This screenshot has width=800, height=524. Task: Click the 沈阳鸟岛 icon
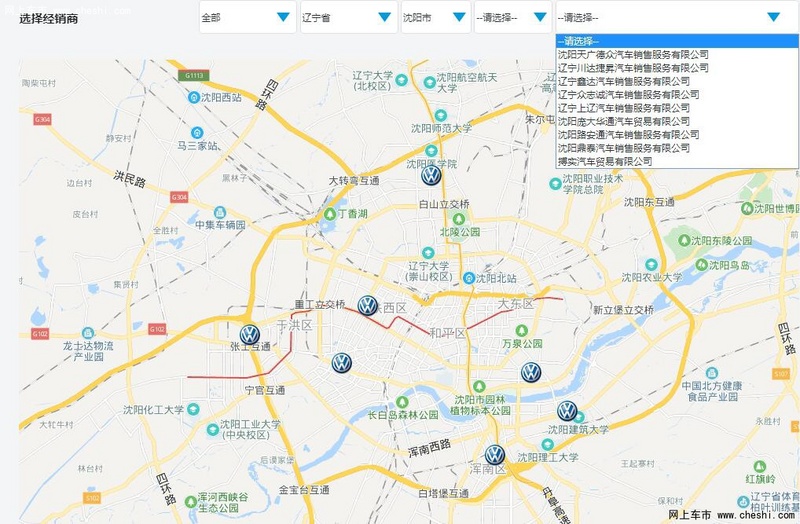[702, 265]
